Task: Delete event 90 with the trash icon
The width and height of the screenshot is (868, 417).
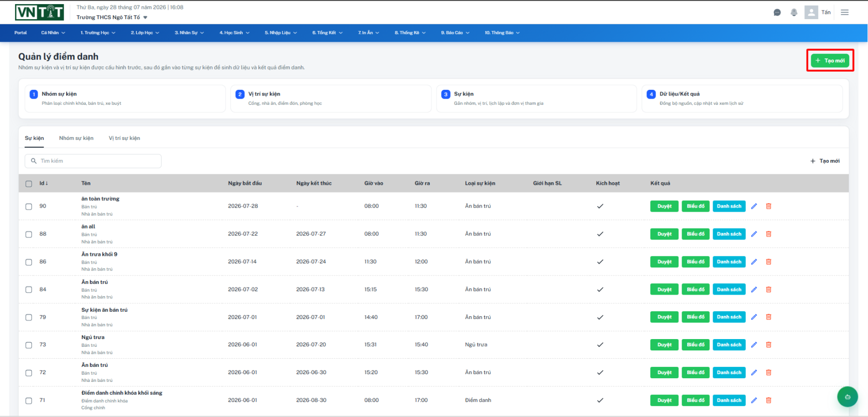Action: (x=768, y=206)
